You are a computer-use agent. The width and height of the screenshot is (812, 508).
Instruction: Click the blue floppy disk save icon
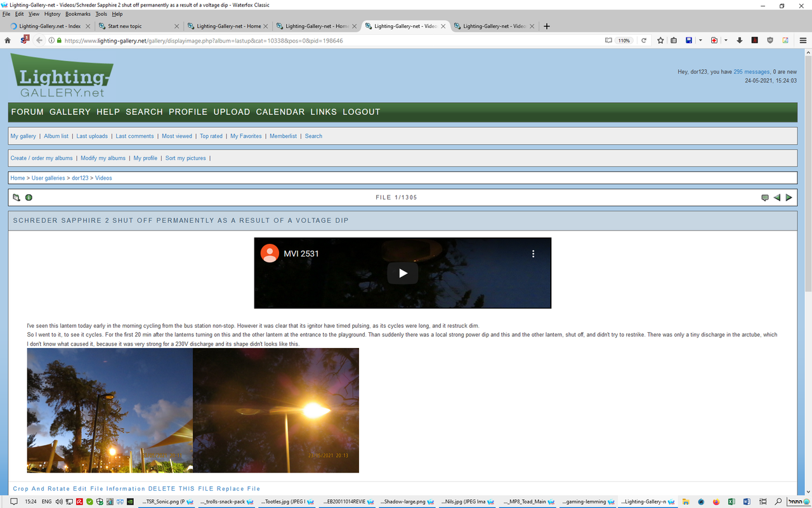click(x=689, y=40)
